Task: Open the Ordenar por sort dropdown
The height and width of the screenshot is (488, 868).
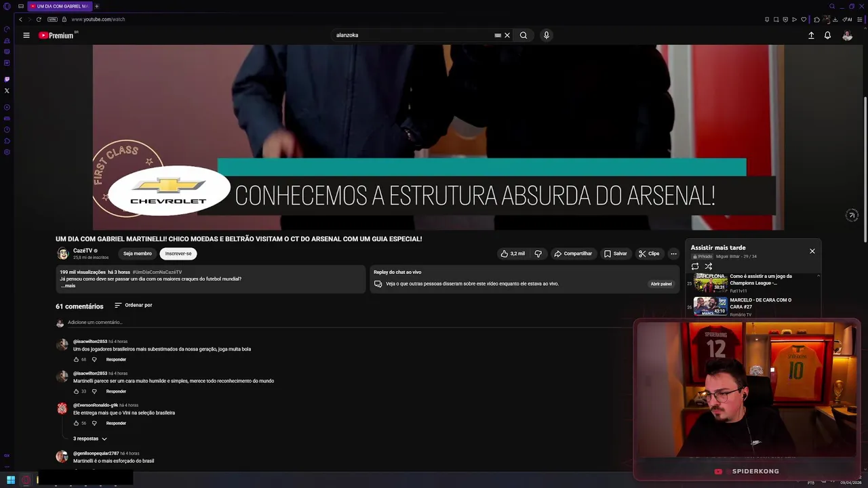Action: click(134, 306)
